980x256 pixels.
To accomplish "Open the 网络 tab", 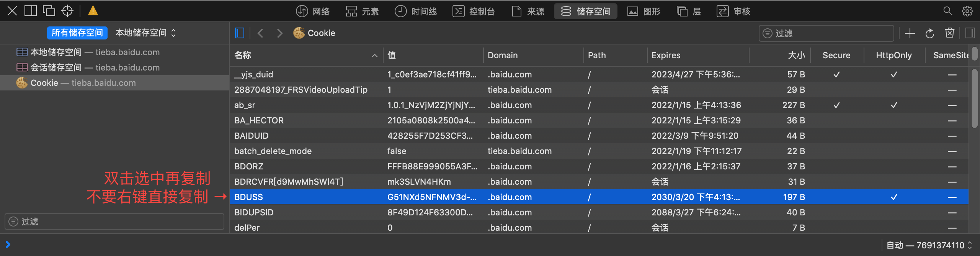I will tap(313, 11).
